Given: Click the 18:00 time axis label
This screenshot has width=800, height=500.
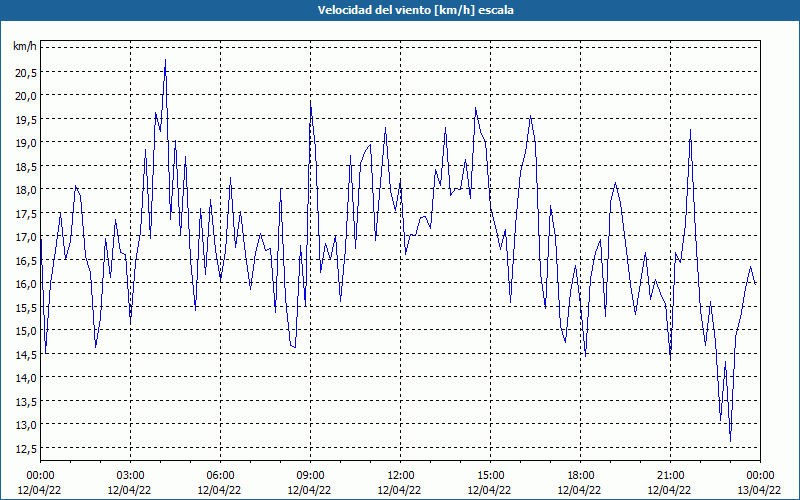Looking at the screenshot, I should [x=580, y=476].
